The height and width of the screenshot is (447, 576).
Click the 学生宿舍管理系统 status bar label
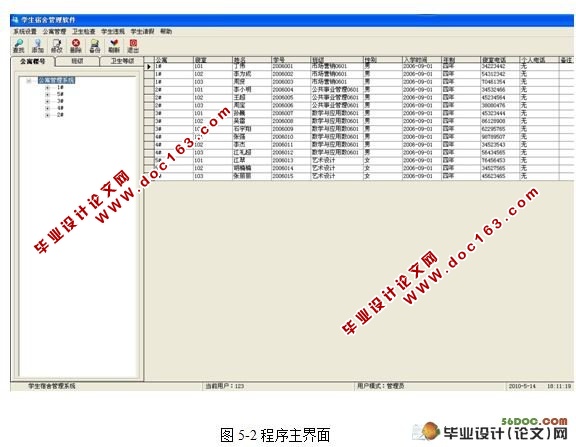(52, 386)
